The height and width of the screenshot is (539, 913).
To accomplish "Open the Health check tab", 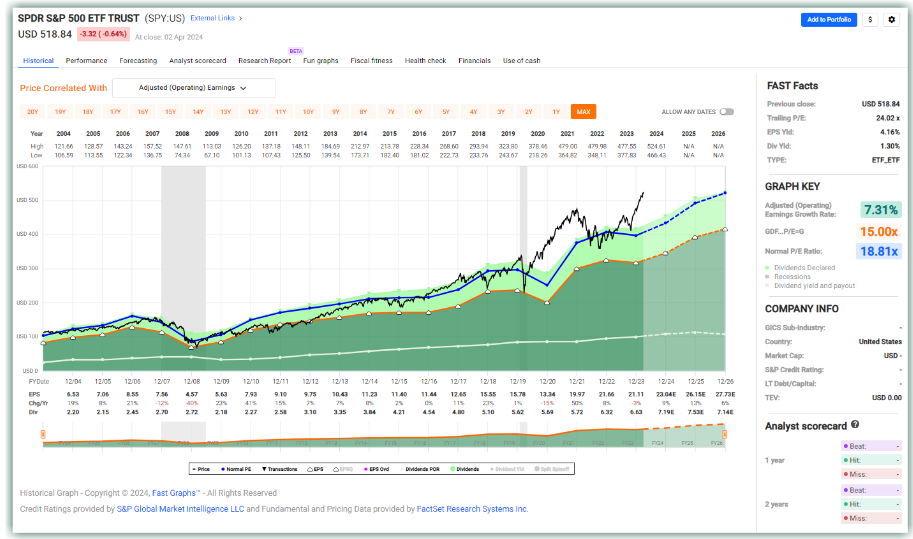I will pos(425,61).
